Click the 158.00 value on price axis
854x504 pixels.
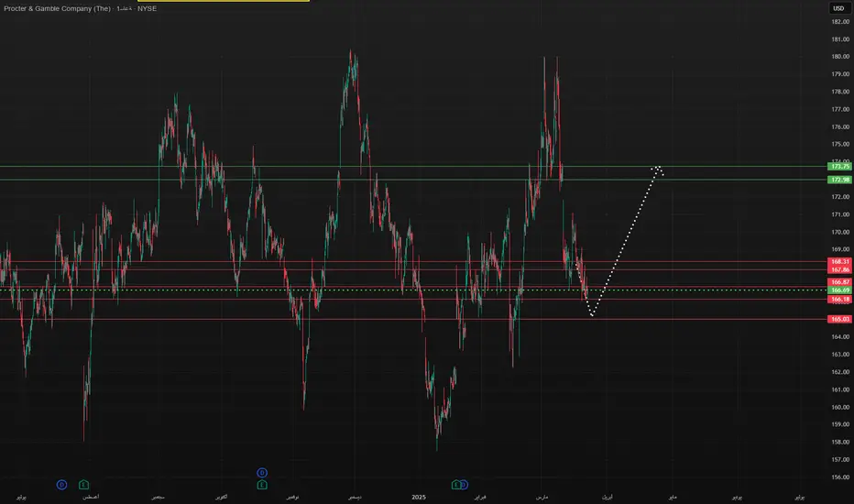pyautogui.click(x=840, y=442)
